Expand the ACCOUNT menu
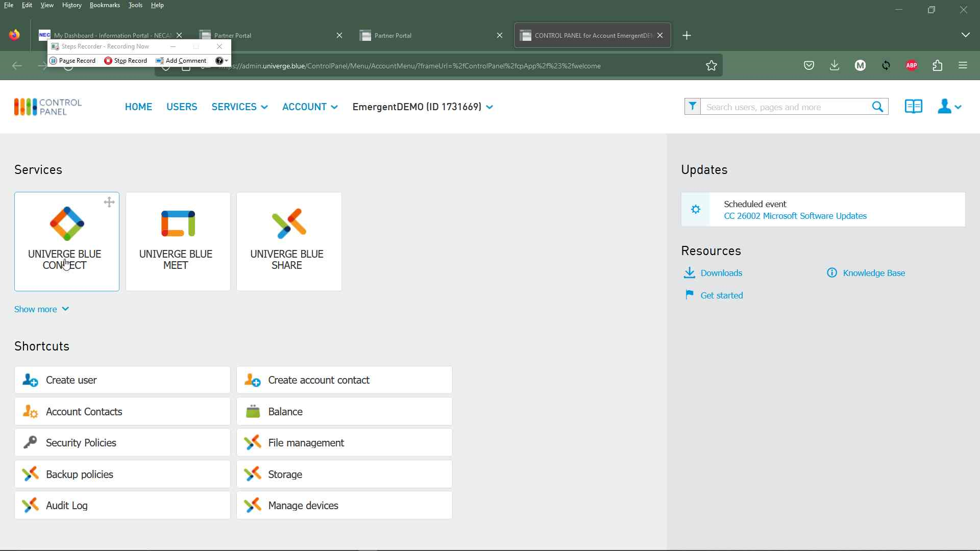Viewport: 980px width, 551px height. click(x=310, y=107)
